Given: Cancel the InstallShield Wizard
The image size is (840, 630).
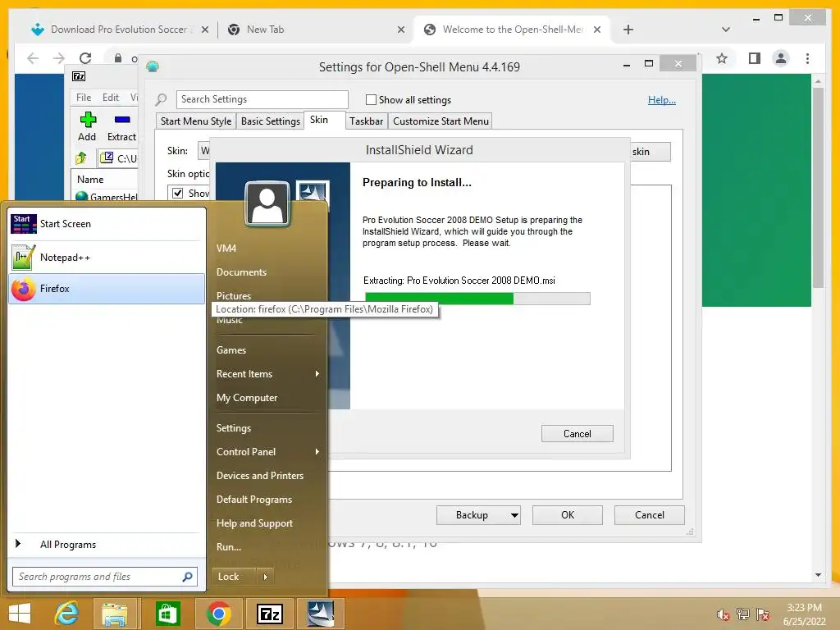Looking at the screenshot, I should tap(577, 434).
